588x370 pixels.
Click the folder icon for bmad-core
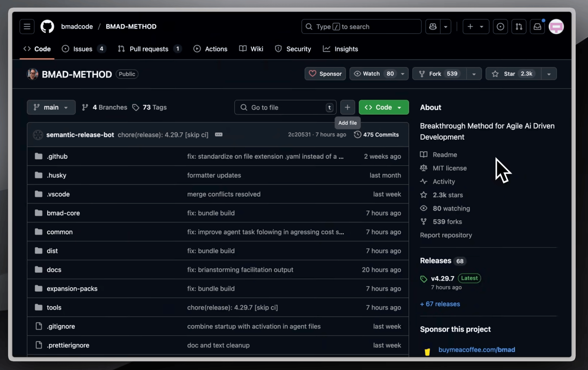(39, 213)
